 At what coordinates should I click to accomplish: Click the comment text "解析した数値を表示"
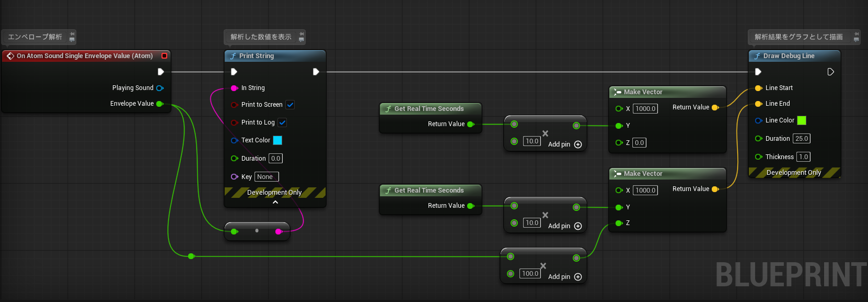[x=261, y=37]
